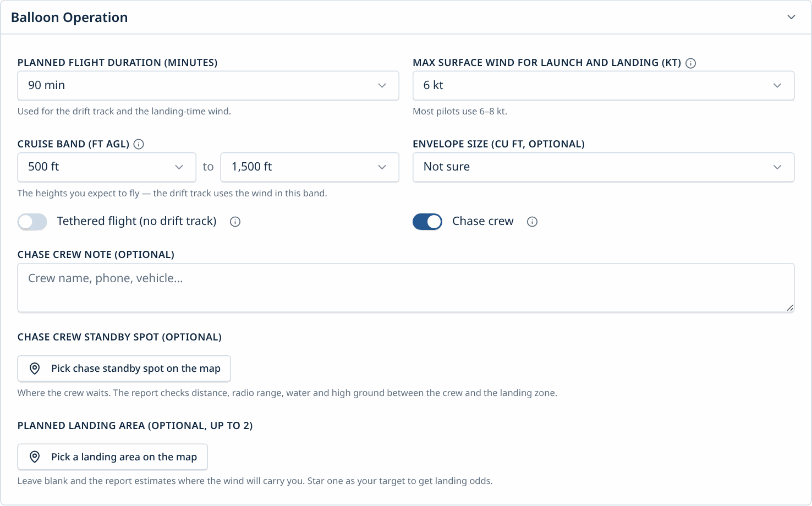Click the 'Used for the drift track' hint
Image resolution: width=812 pixels, height=506 pixels.
[x=124, y=111]
